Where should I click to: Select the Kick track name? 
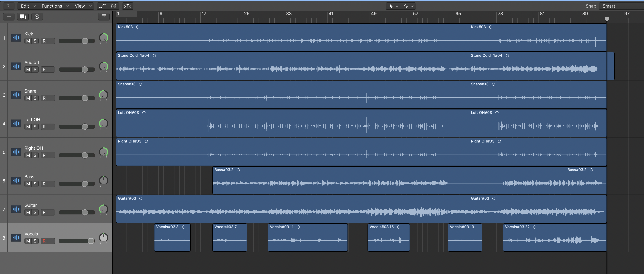[29, 34]
